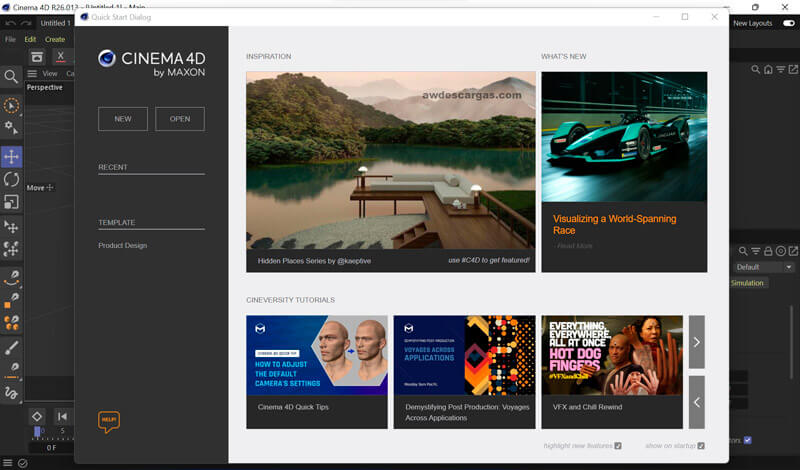Select the Live Selection tool
This screenshot has height=470, width=800.
click(x=11, y=106)
